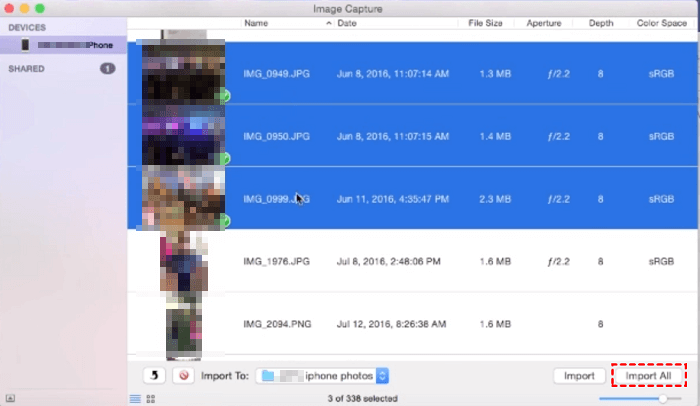Select the IMG_2094.PNG thumbnail
The height and width of the screenshot is (406, 700).
pyautogui.click(x=183, y=325)
